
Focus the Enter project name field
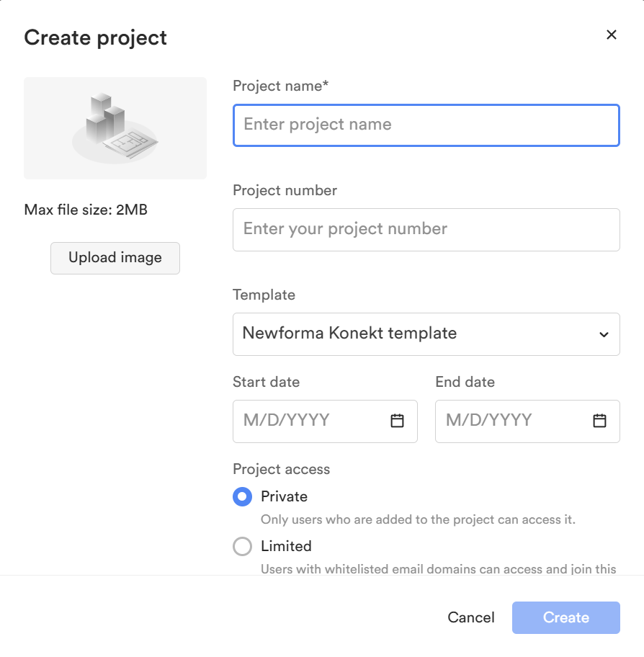(x=426, y=125)
